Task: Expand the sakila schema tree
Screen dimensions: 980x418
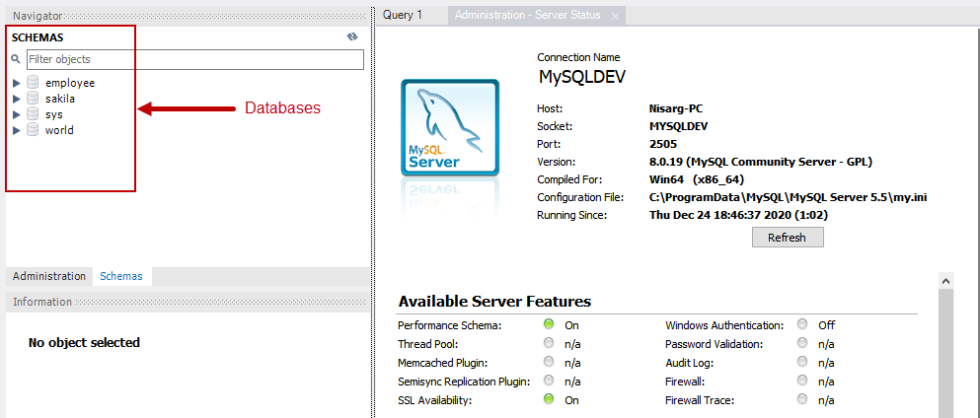Action: 17,99
